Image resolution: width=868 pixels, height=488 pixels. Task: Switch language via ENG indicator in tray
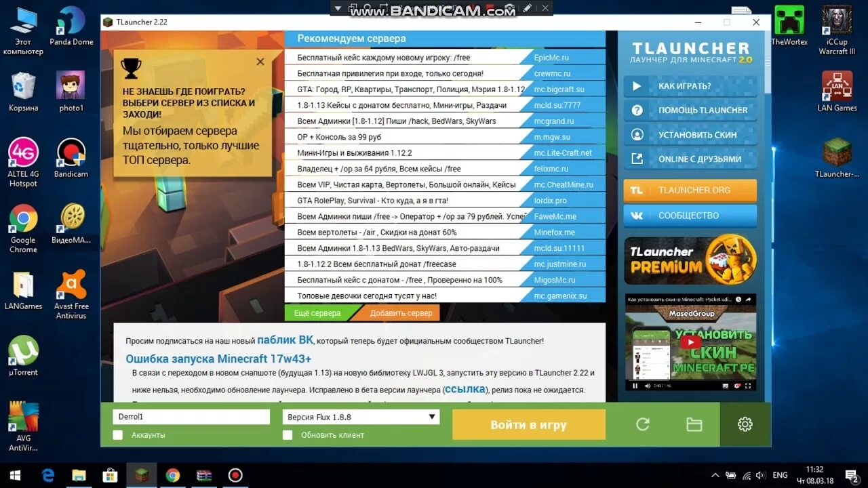[780, 475]
